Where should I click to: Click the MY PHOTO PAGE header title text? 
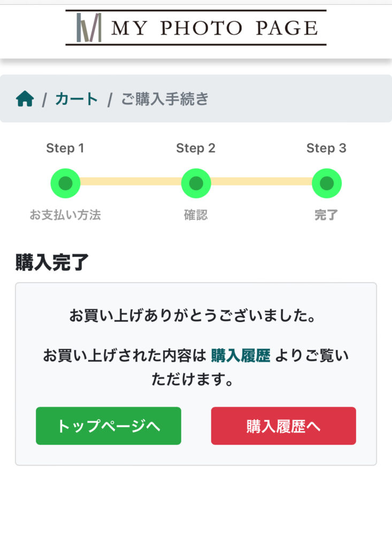pyautogui.click(x=214, y=28)
